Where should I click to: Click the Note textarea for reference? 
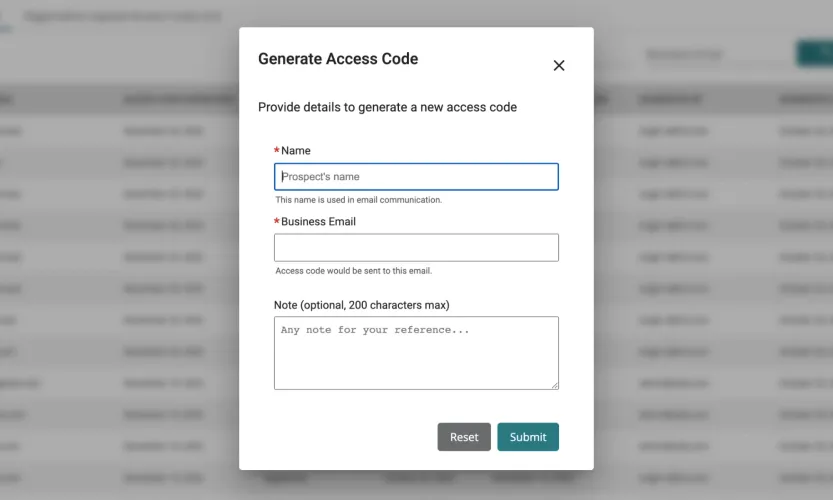416,352
